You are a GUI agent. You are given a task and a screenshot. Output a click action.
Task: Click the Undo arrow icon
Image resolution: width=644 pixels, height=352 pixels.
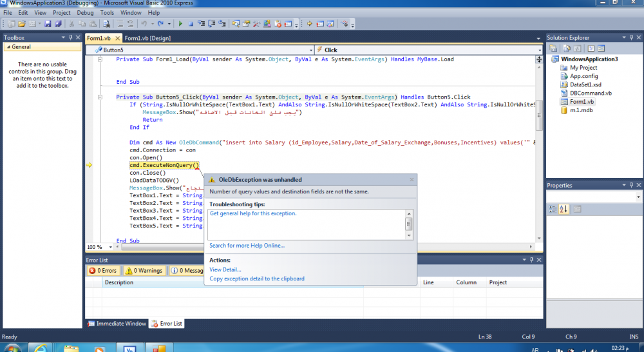(144, 24)
